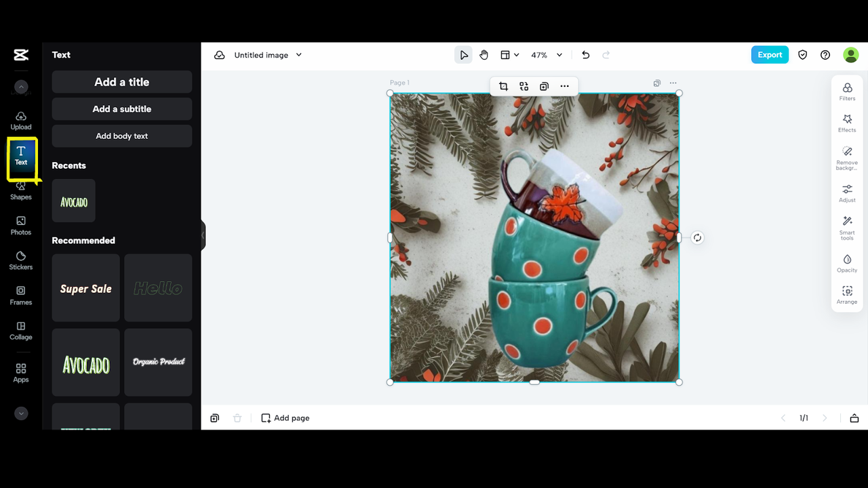Viewport: 868px width, 488px height.
Task: Click the Add body text button
Action: click(x=122, y=136)
